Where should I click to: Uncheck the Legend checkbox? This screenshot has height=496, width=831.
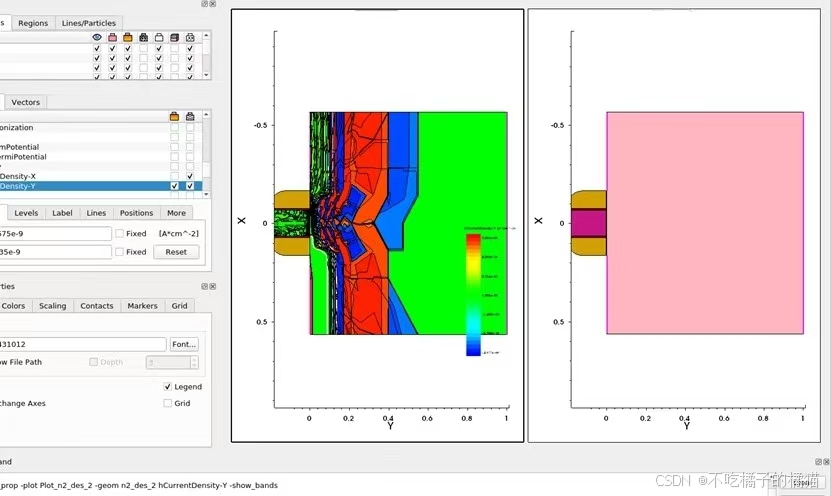point(167,387)
